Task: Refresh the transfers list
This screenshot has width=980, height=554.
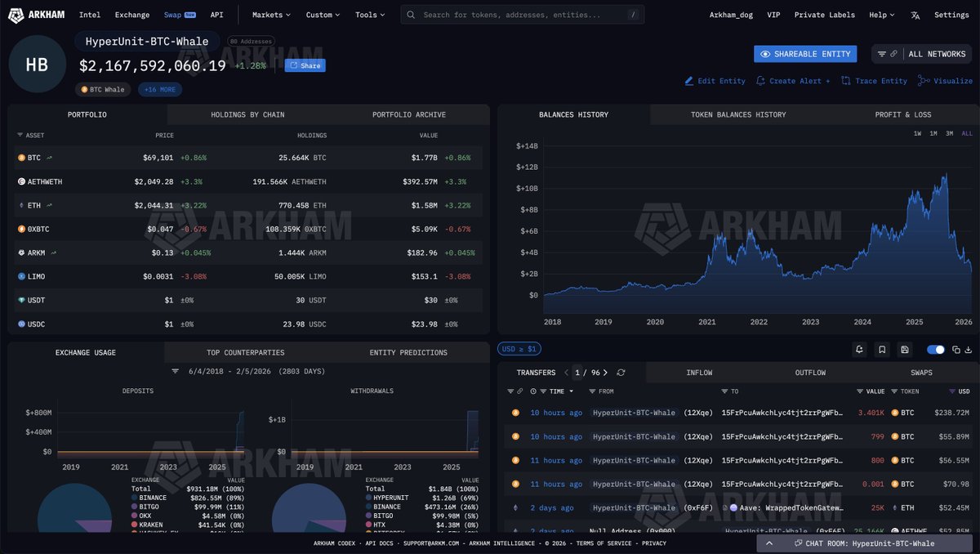Action: [621, 373]
